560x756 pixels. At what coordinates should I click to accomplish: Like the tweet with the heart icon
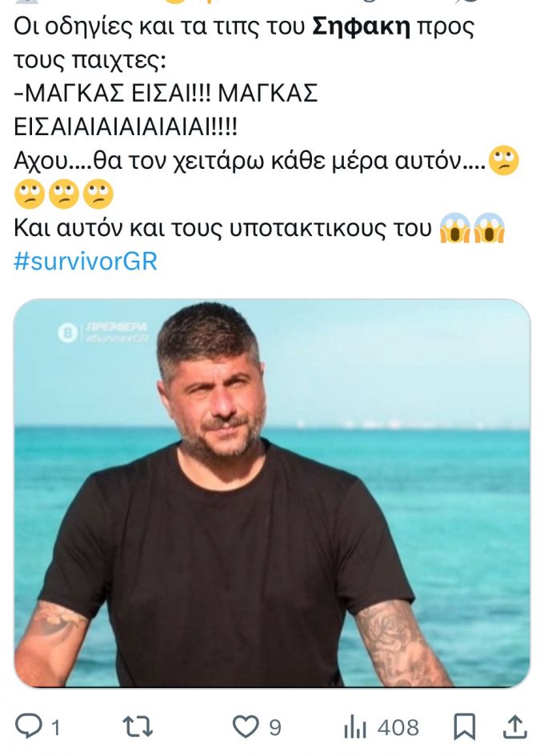pyautogui.click(x=246, y=726)
